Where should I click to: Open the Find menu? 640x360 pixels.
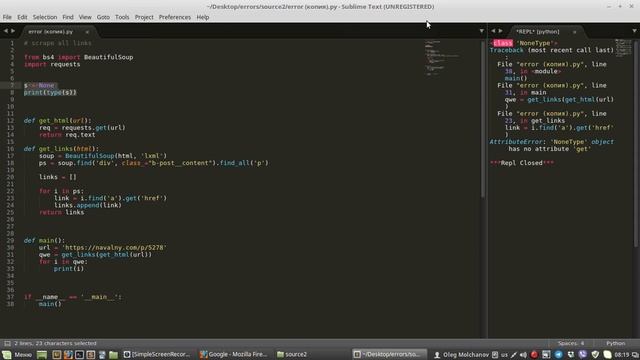point(68,17)
